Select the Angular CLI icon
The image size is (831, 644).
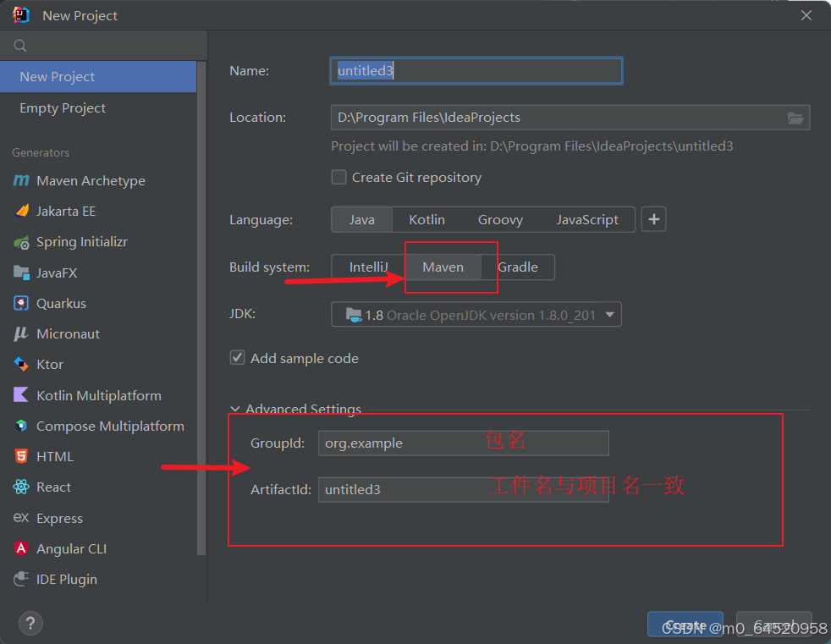(21, 548)
